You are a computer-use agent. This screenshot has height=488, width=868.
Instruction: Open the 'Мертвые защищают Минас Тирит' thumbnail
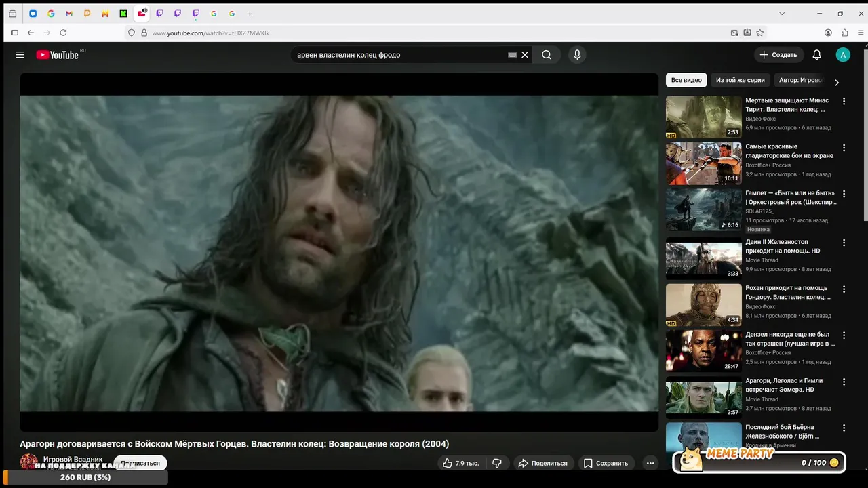click(704, 117)
